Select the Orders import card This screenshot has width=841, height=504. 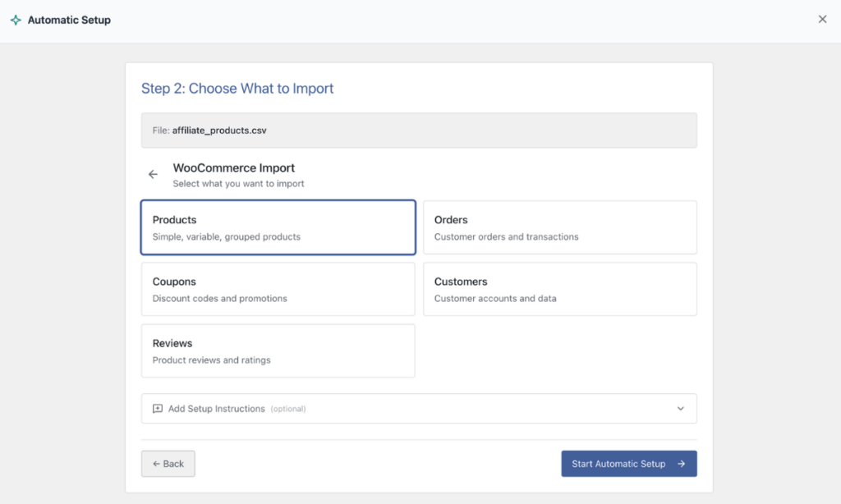[x=560, y=227]
